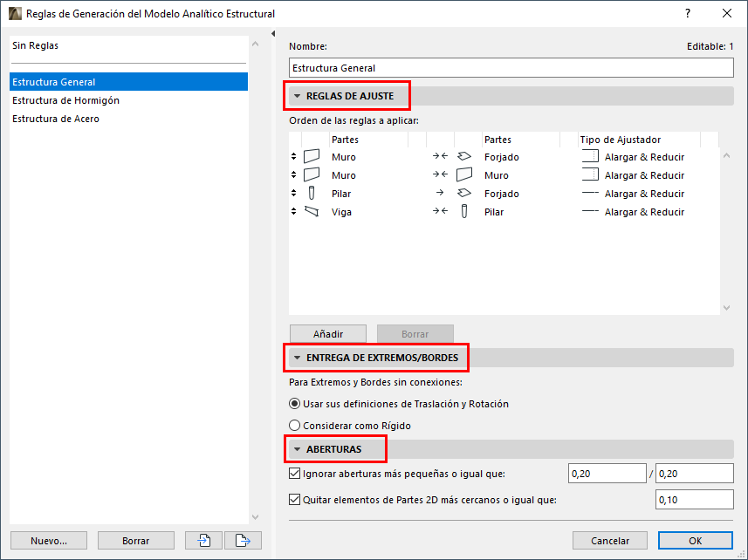
Task: Close the dialog with the X button
Action: coord(726,13)
